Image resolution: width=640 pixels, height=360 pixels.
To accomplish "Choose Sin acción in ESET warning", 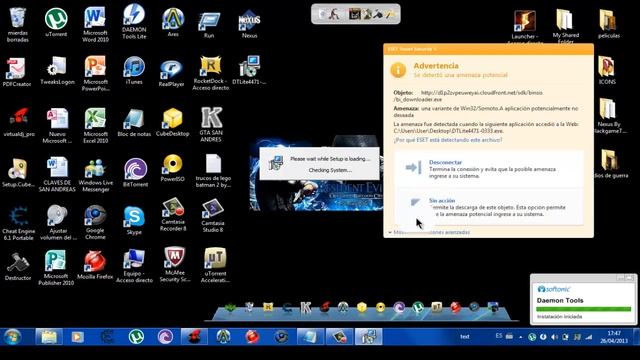I will 489,207.
